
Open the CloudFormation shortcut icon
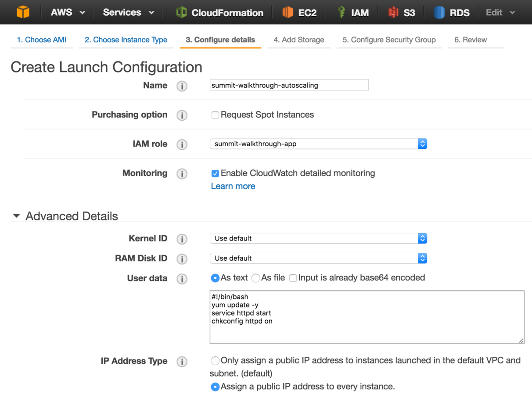[181, 12]
